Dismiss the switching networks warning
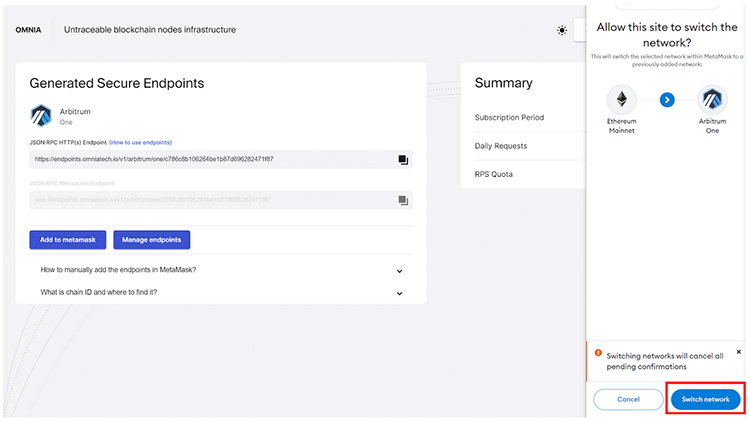Image resolution: width=750 pixels, height=421 pixels. pyautogui.click(x=739, y=352)
